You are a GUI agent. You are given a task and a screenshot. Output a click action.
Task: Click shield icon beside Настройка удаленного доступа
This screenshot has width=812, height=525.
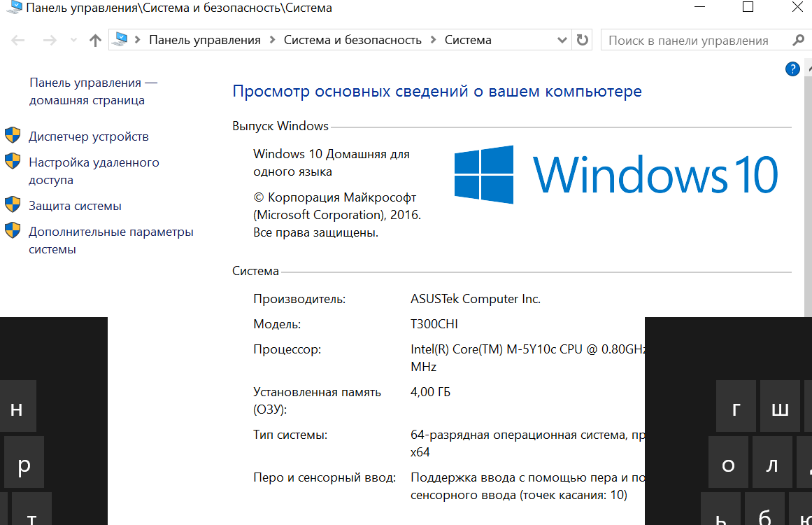point(13,161)
